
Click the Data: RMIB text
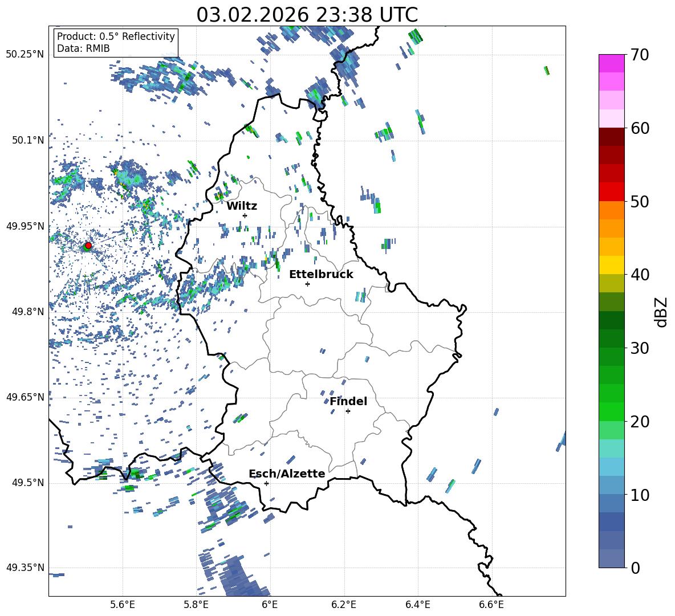click(83, 48)
